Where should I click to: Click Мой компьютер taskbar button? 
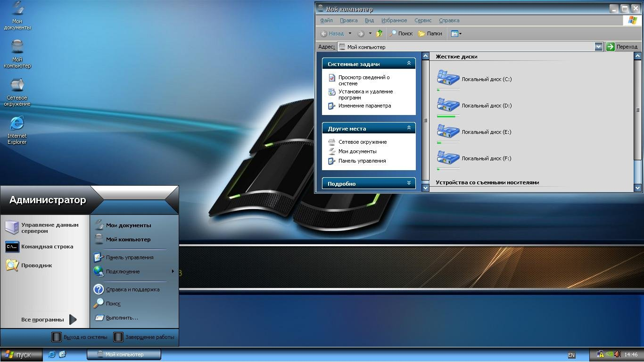(x=124, y=354)
